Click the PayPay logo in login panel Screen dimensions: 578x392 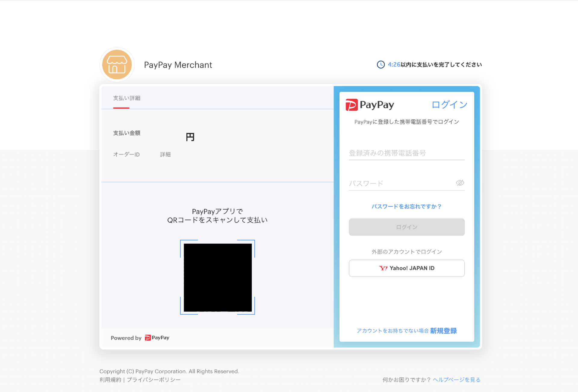click(370, 105)
